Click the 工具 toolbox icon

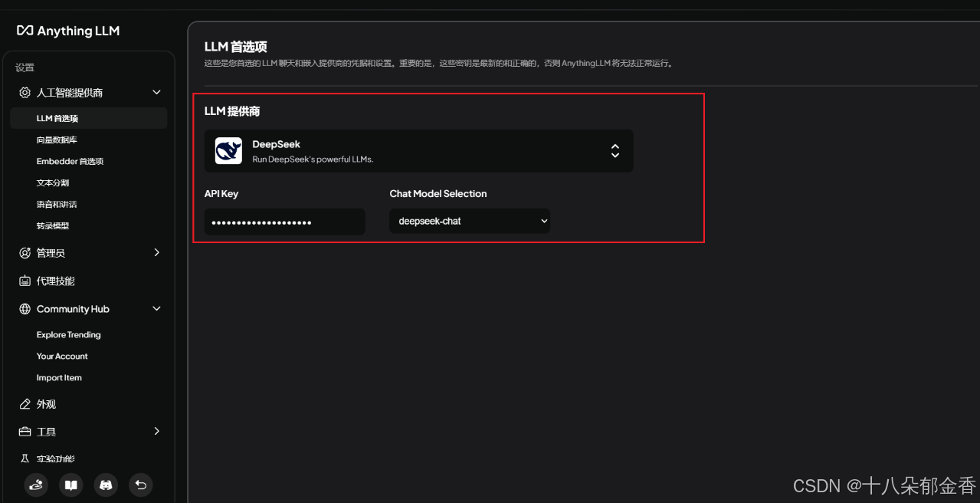point(24,431)
